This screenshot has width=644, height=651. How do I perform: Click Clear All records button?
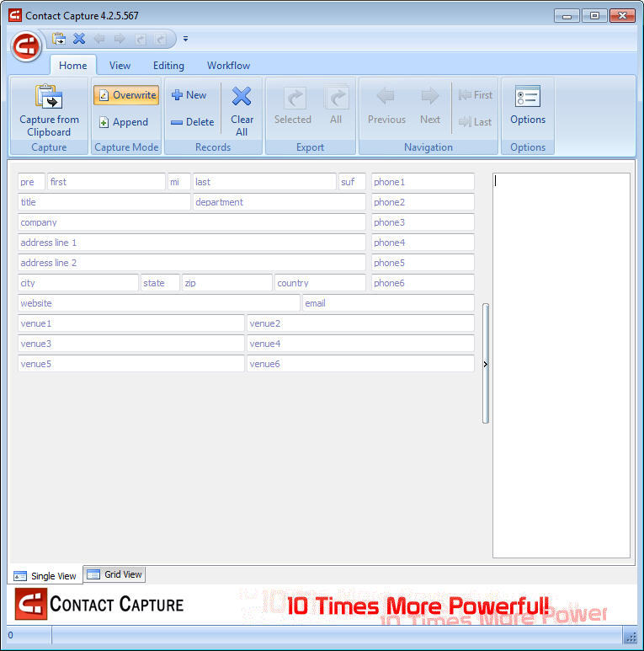[242, 111]
